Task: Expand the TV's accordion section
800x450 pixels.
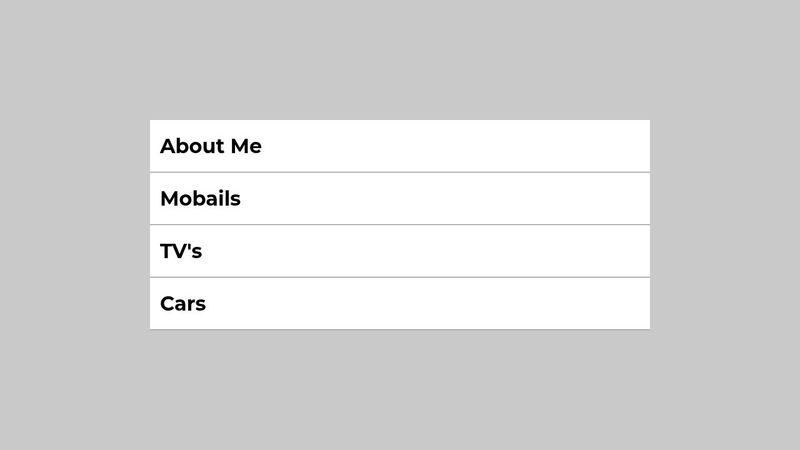Action: pos(400,251)
